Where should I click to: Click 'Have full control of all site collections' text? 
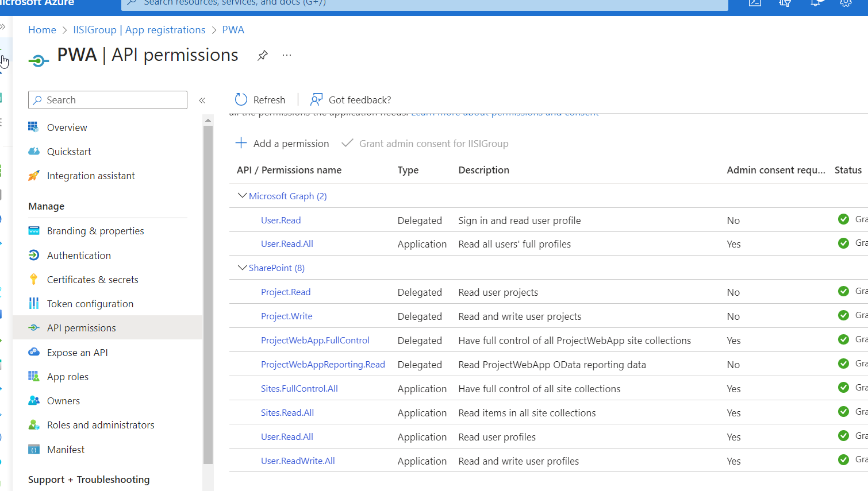pos(539,389)
